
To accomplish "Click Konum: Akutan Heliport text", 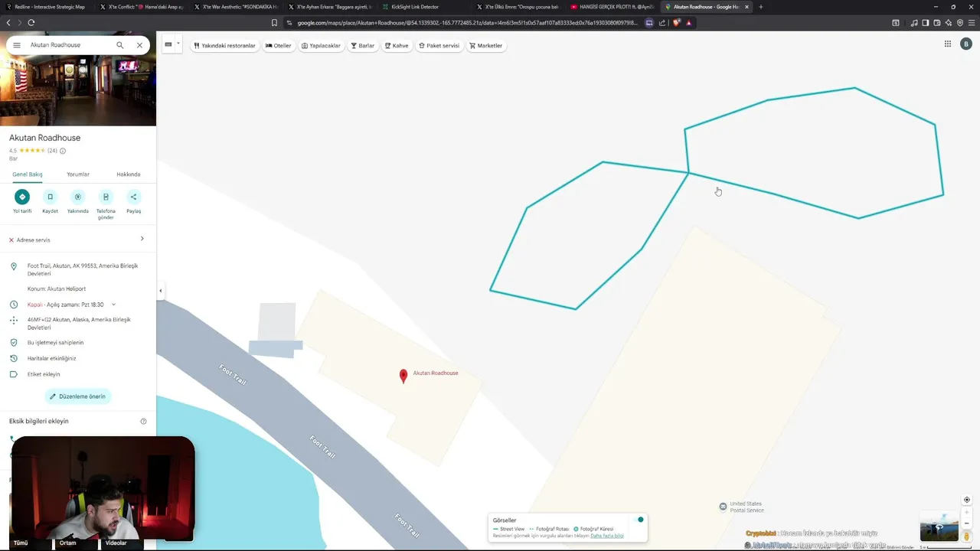I will [x=57, y=289].
